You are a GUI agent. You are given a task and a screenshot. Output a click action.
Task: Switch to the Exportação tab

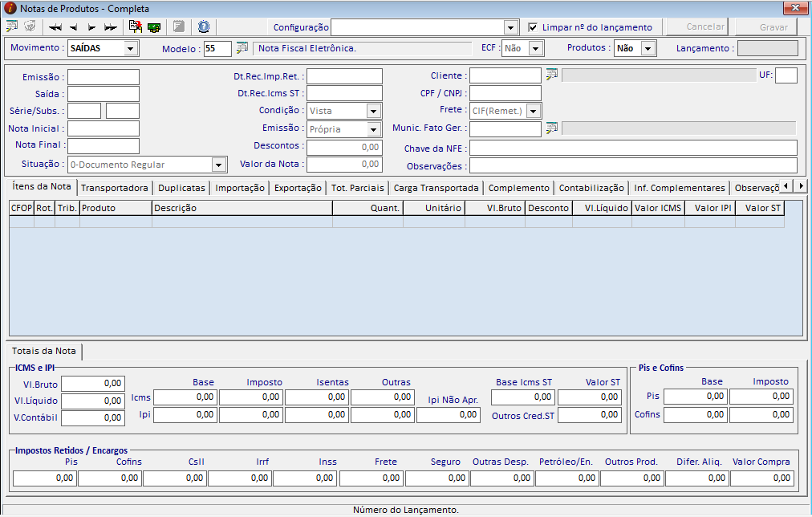point(298,188)
